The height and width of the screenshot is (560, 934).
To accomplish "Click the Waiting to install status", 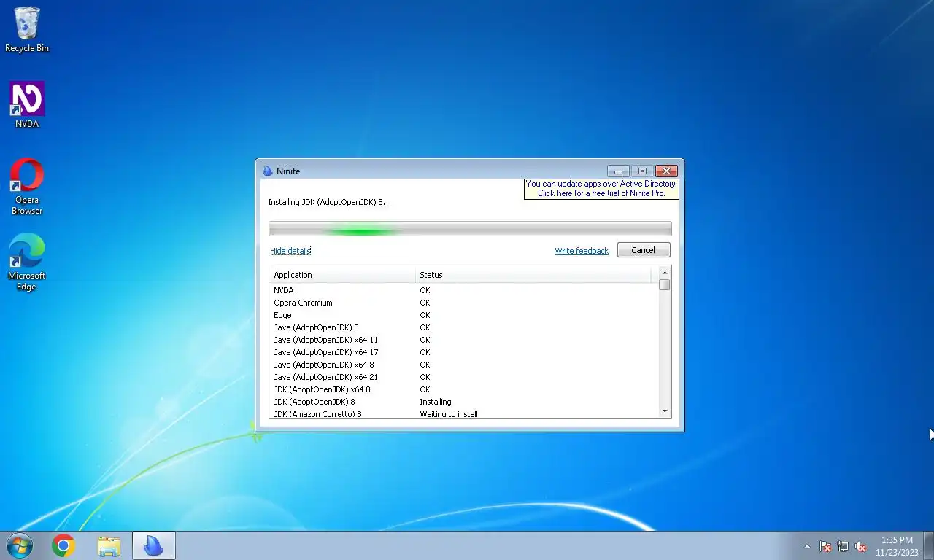I will click(449, 414).
